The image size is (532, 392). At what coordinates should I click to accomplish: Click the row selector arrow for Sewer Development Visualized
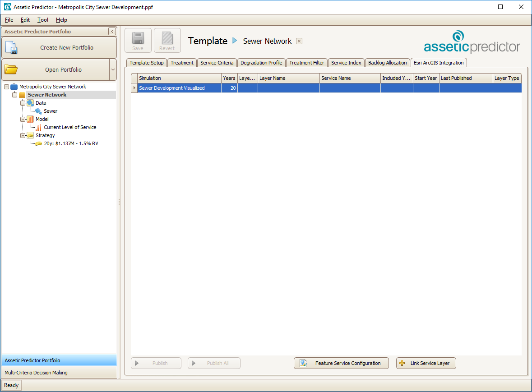tap(134, 88)
